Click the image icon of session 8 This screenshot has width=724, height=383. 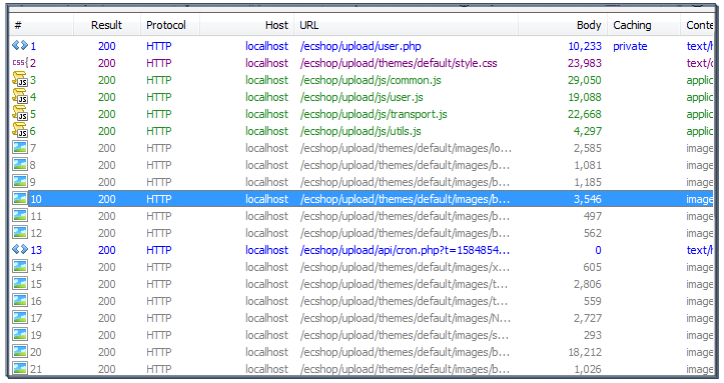pos(20,164)
